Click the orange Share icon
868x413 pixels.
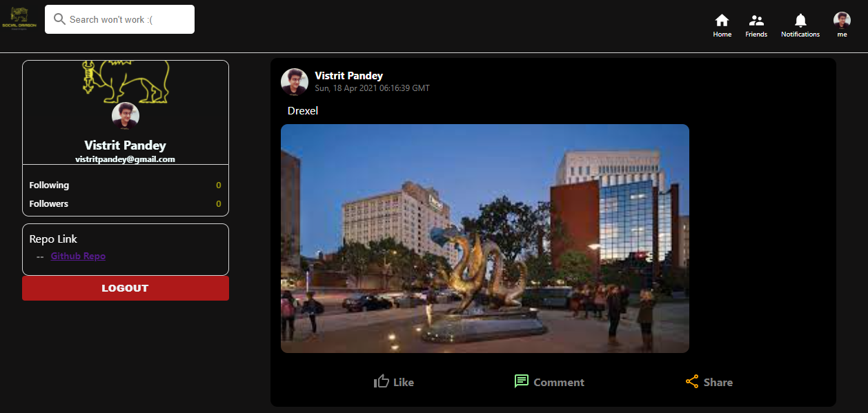[x=692, y=381]
